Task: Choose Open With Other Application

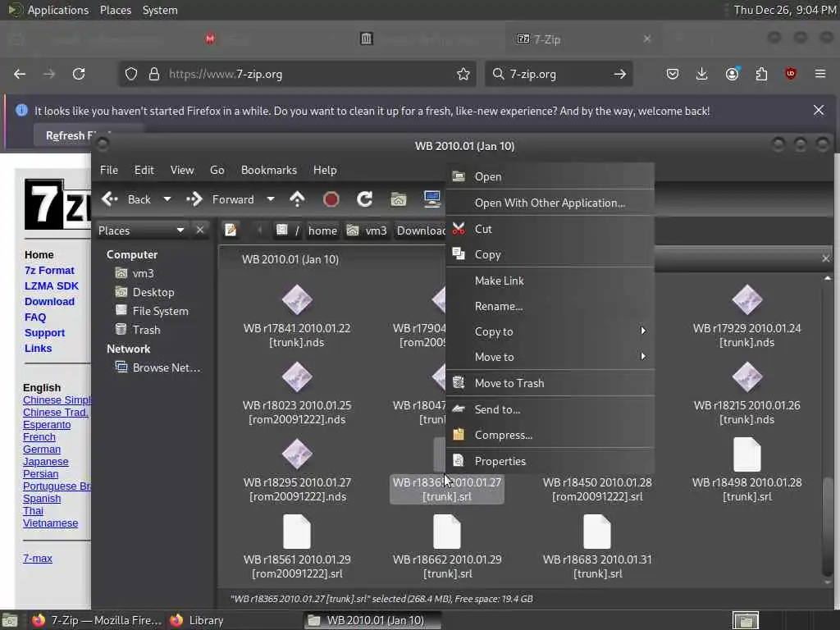Action: coord(550,203)
